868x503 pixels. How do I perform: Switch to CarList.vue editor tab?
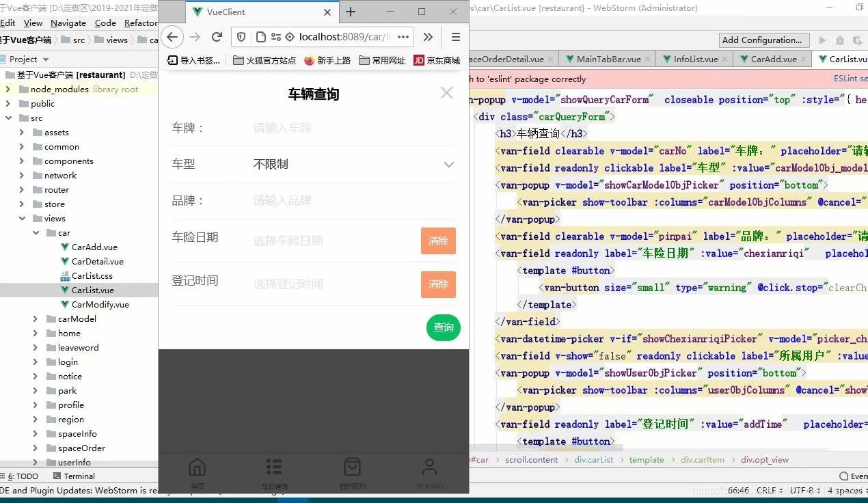[x=841, y=59]
